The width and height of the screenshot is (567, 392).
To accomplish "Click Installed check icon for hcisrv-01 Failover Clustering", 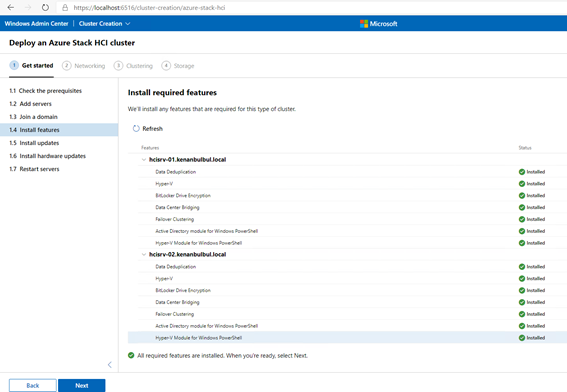I will pyautogui.click(x=522, y=219).
